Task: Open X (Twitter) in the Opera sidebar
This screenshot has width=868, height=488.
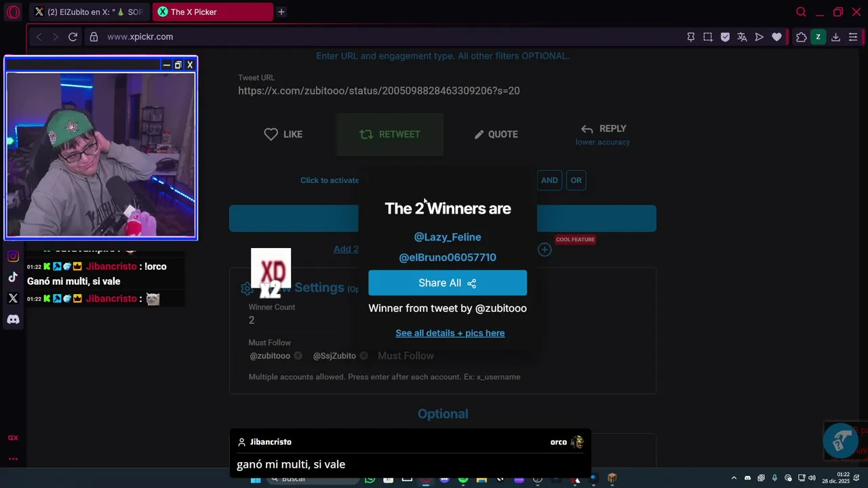Action: (x=13, y=298)
